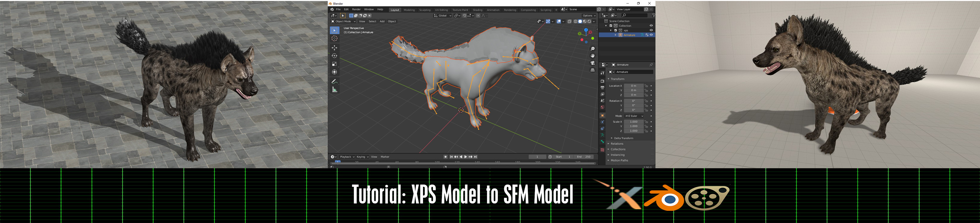Viewport: 980px width, 223px height.
Task: Toggle xps collection checkbox in outliner
Action: [x=615, y=30]
